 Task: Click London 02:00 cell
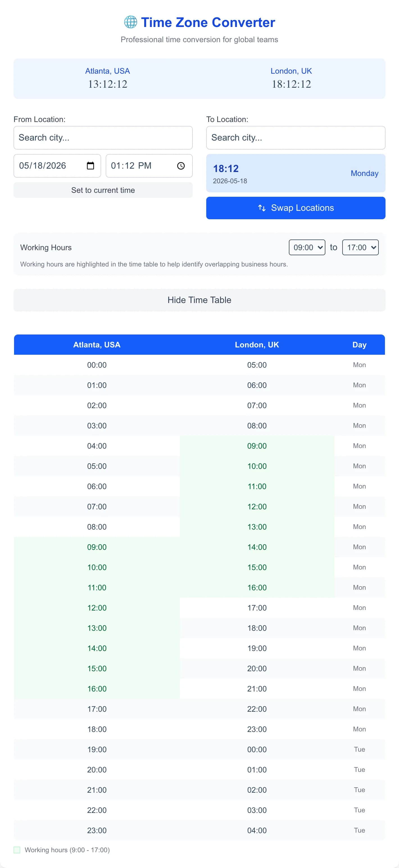[x=257, y=790]
